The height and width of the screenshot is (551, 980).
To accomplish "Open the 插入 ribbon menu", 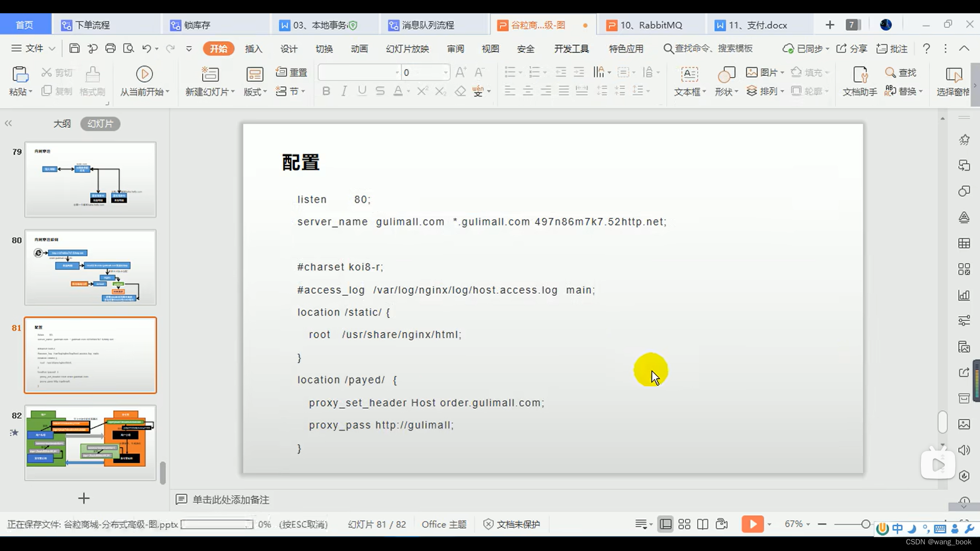I will (x=254, y=48).
